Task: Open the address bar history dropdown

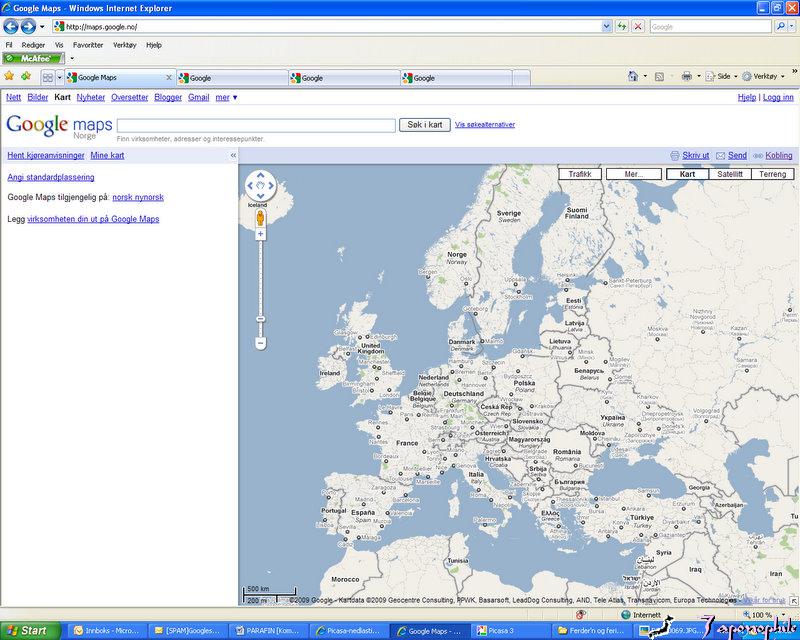Action: tap(606, 26)
